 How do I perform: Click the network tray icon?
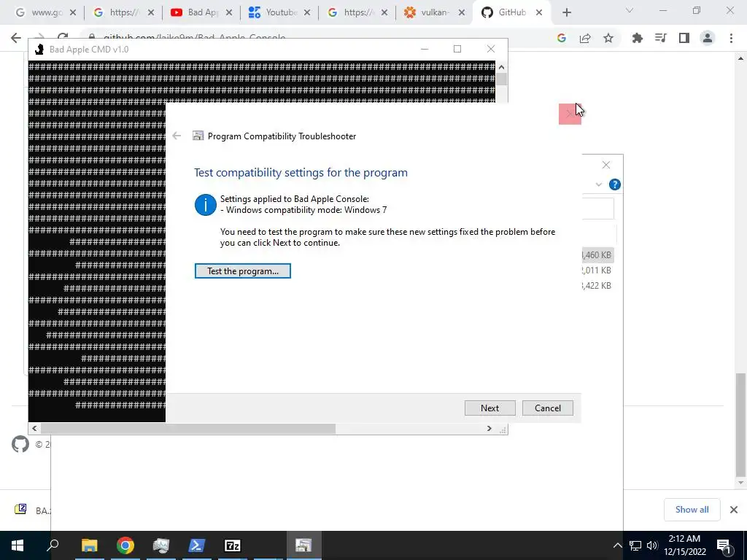tap(635, 545)
